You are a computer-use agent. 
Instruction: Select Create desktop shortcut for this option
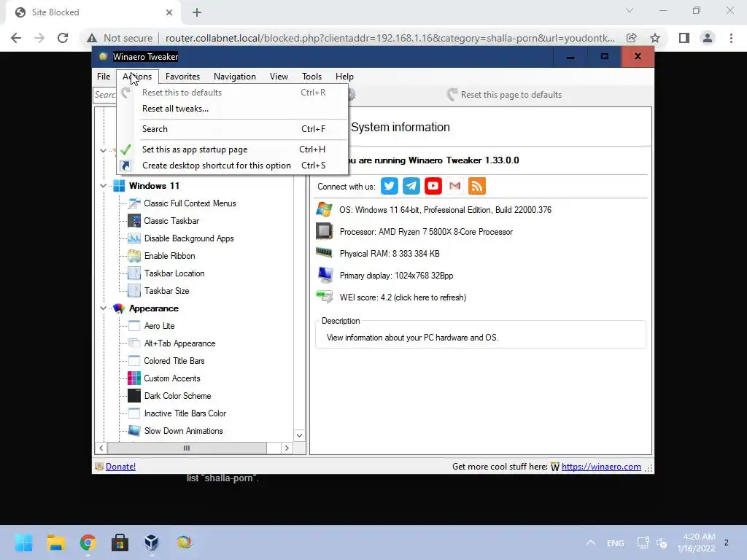pos(233,166)
